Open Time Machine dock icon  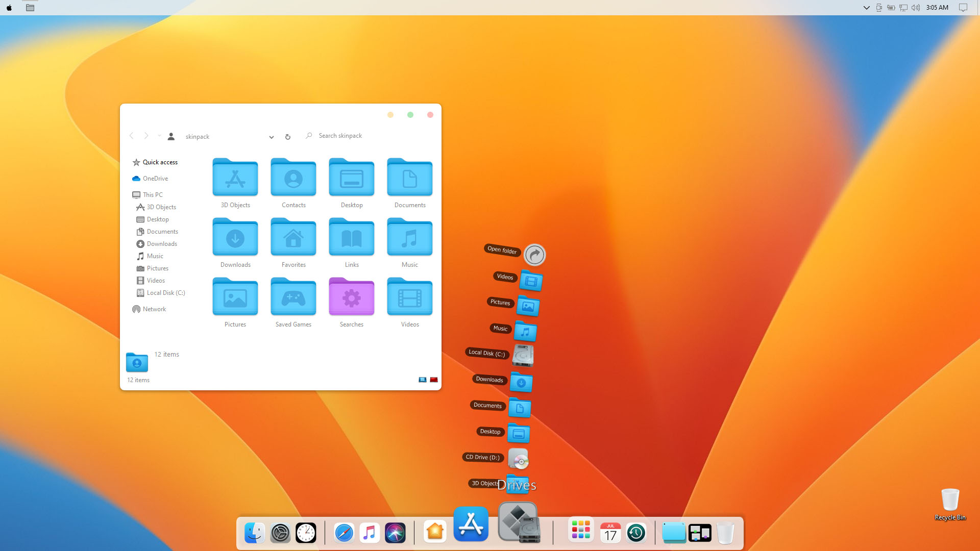[x=636, y=533]
